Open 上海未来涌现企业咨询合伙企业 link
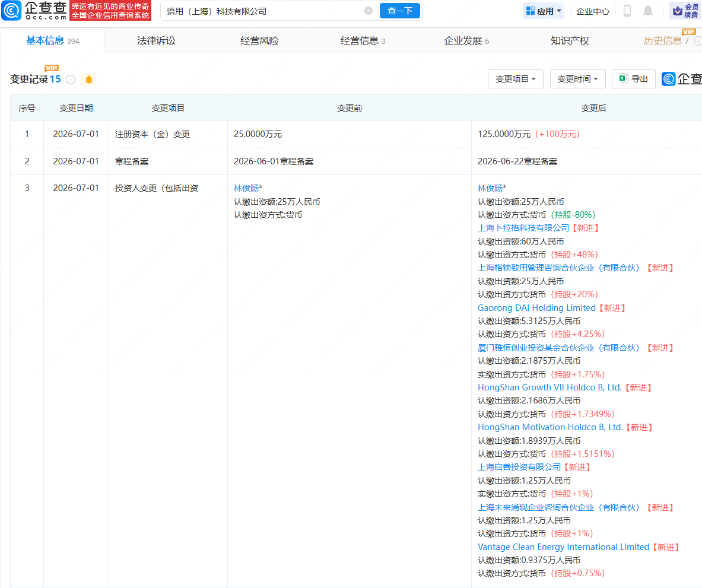 pyautogui.click(x=558, y=507)
